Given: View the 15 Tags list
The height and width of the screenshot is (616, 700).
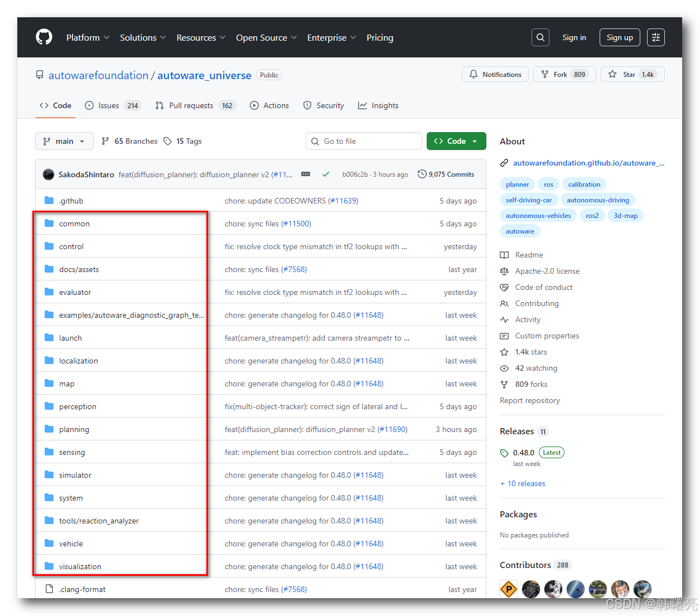Looking at the screenshot, I should (x=182, y=141).
